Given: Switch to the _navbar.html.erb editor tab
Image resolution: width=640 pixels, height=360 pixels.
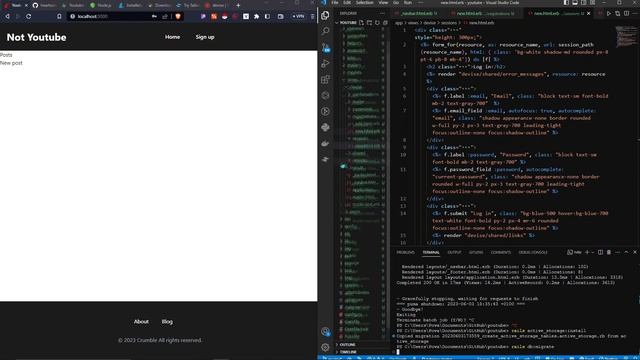Looking at the screenshot, I should [417, 13].
